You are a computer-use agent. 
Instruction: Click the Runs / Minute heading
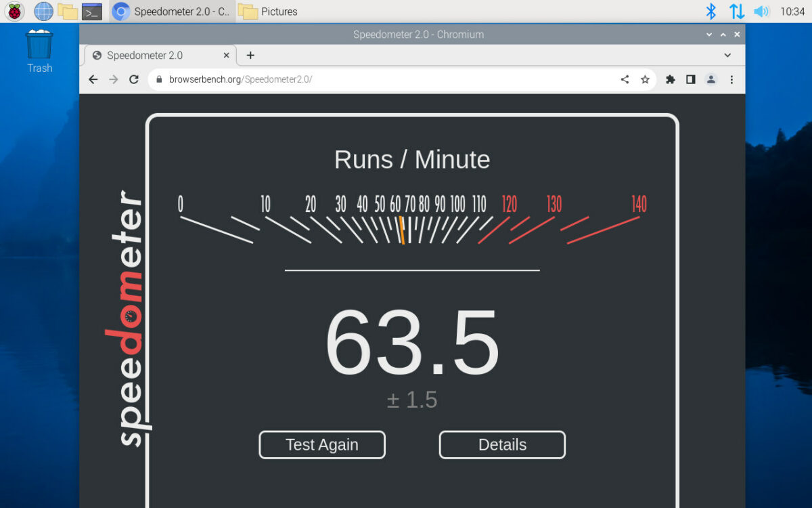[x=412, y=160]
